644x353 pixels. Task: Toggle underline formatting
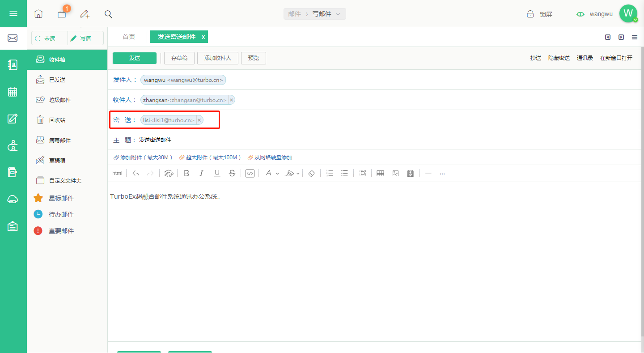coord(217,173)
